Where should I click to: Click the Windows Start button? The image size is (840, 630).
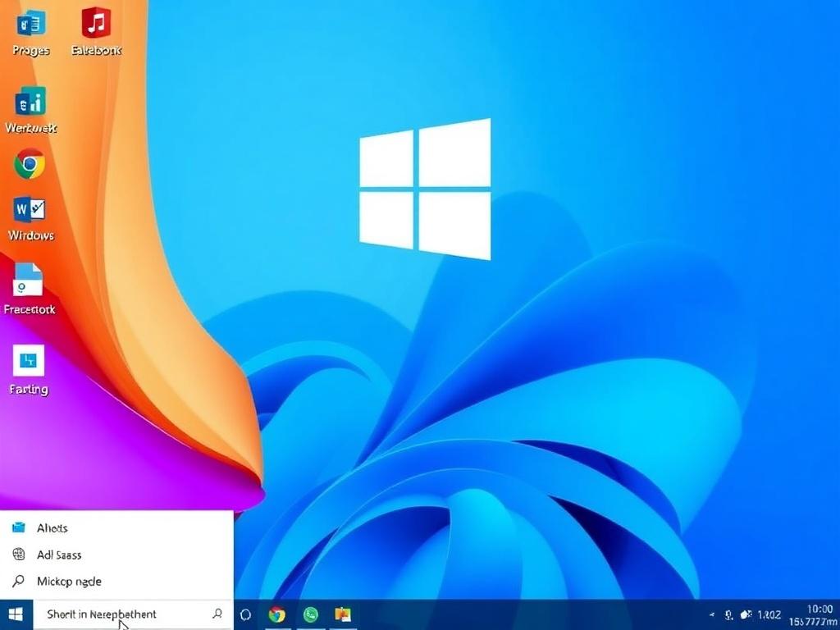pos(16,614)
